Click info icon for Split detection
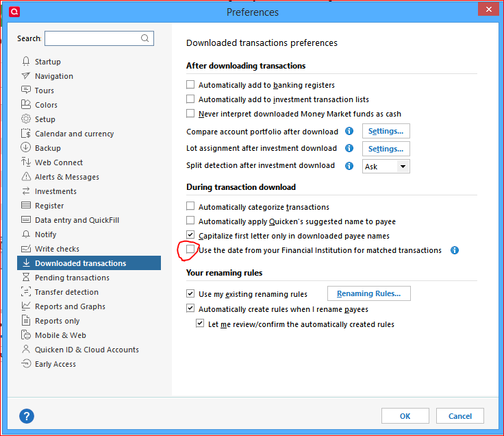The image size is (504, 436). tap(349, 166)
